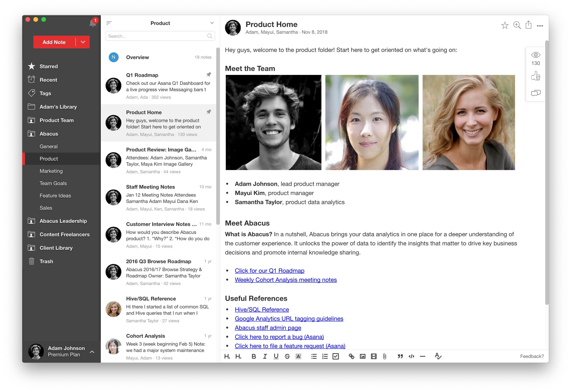The width and height of the screenshot is (571, 392).
Task: Toggle strikethrough formatting
Action: (x=287, y=356)
